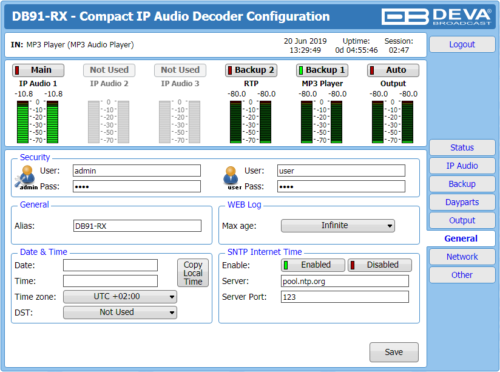500x372 pixels.
Task: Enable SNTP Internet Time
Action: coord(313,265)
